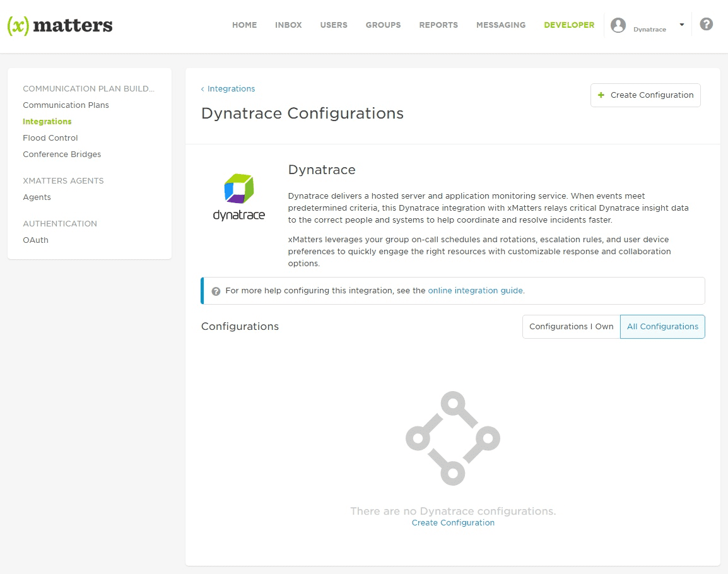The height and width of the screenshot is (574, 728).
Task: Click the Create Configuration link below empty state
Action: 452,522
